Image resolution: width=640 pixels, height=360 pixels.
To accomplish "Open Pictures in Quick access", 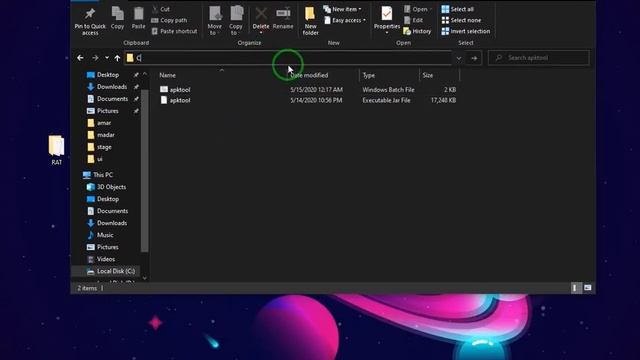I will [107, 111].
